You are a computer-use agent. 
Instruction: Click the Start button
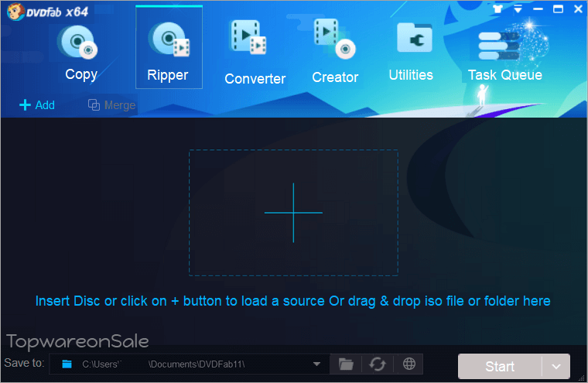[x=500, y=367]
